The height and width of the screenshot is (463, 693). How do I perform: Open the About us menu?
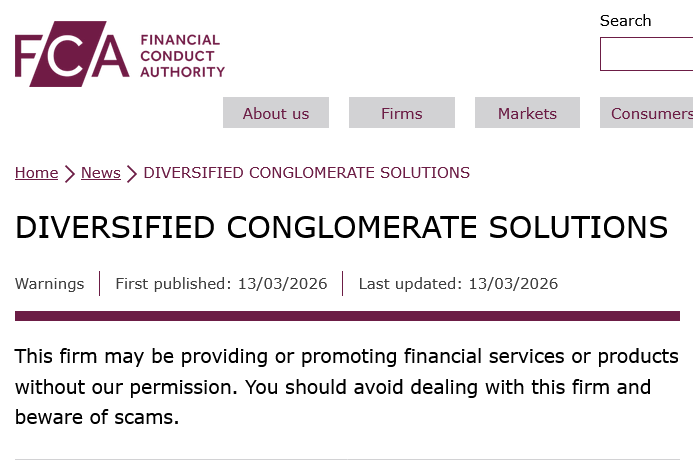(276, 113)
